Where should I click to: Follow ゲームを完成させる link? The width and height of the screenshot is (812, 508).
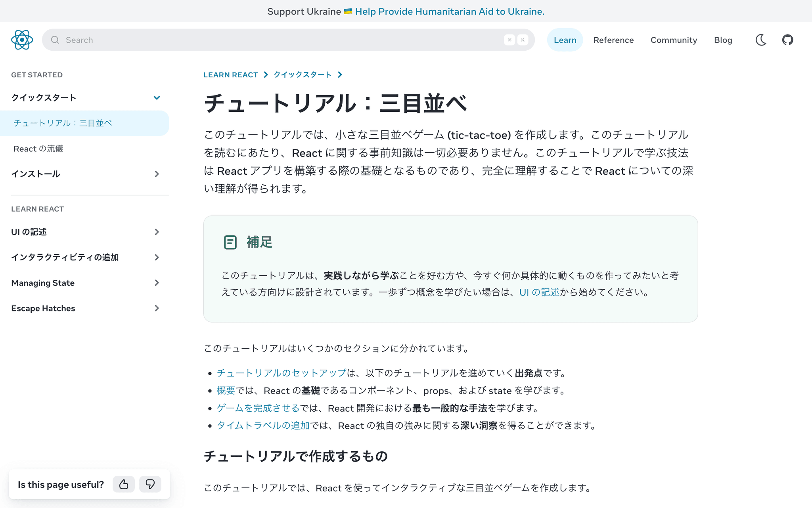coord(258,408)
